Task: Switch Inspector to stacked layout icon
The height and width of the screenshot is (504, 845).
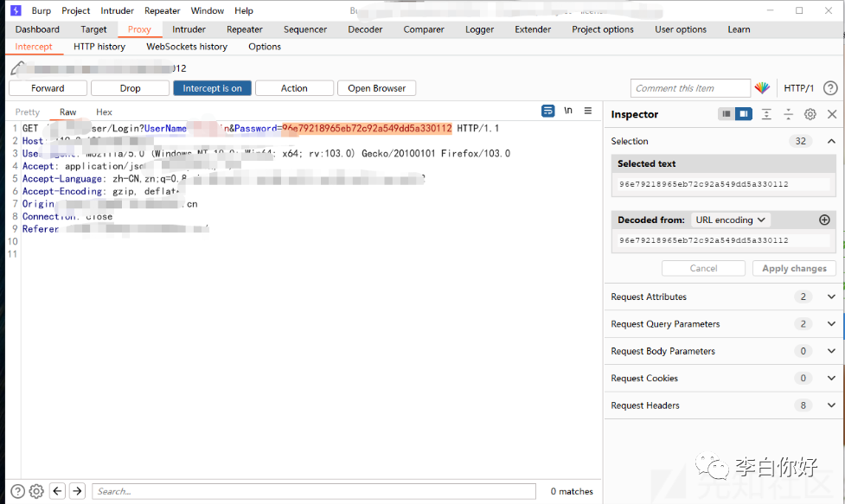Action: tap(727, 113)
